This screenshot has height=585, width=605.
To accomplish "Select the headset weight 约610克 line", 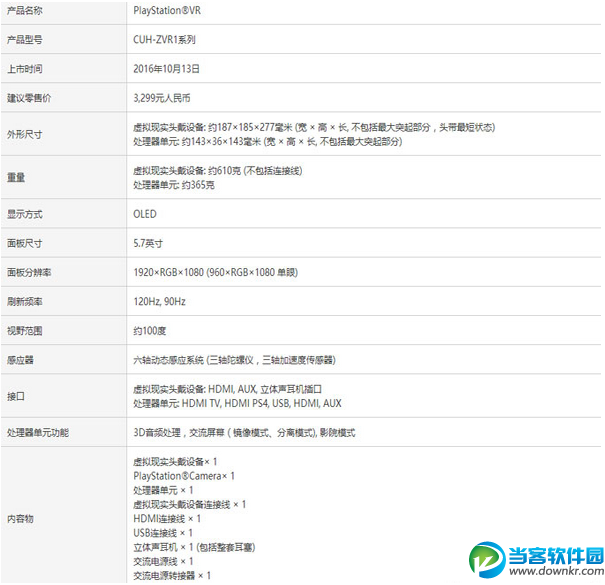I will (x=218, y=171).
